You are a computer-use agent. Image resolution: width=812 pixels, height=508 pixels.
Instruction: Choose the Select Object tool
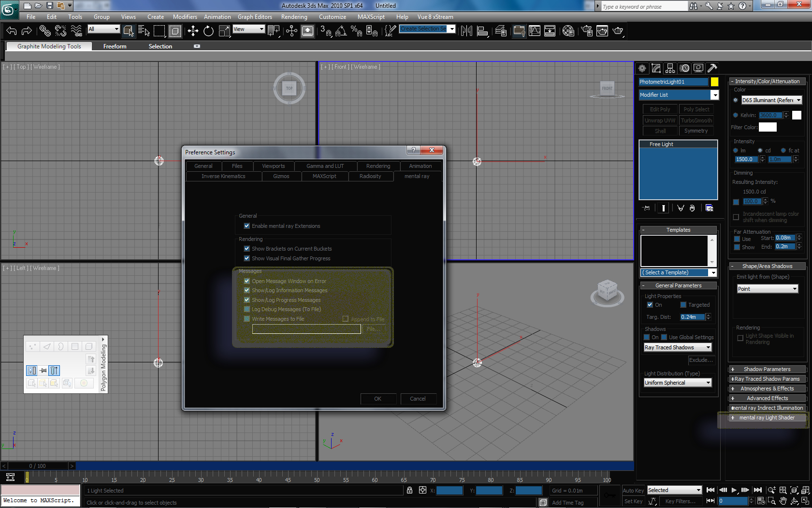click(128, 31)
